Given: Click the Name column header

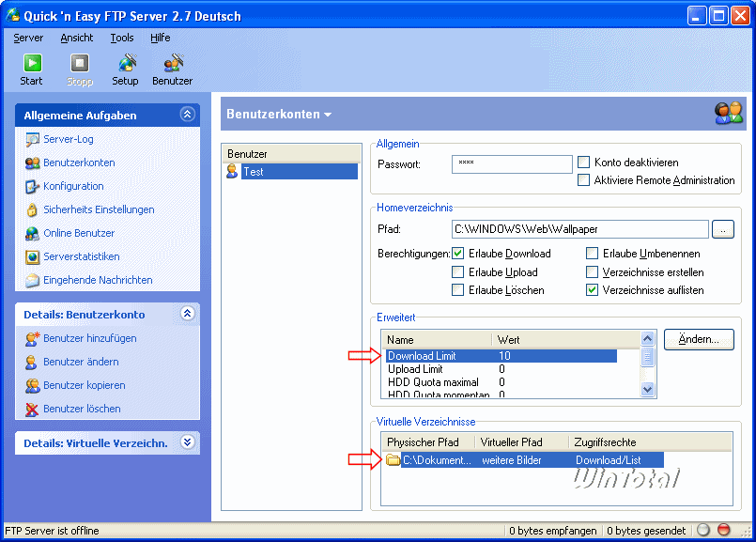Looking at the screenshot, I should point(437,339).
